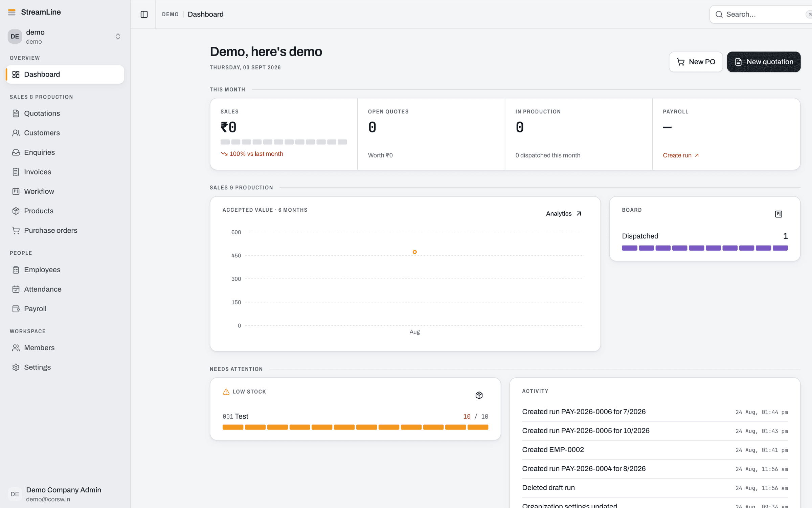The width and height of the screenshot is (812, 508).
Task: Click the magnifier search icon
Action: coord(719,15)
